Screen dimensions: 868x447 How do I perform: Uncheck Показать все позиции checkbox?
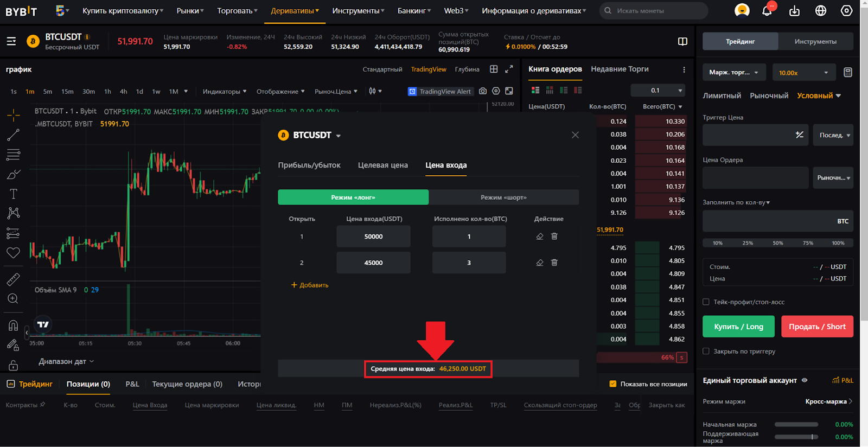click(612, 384)
